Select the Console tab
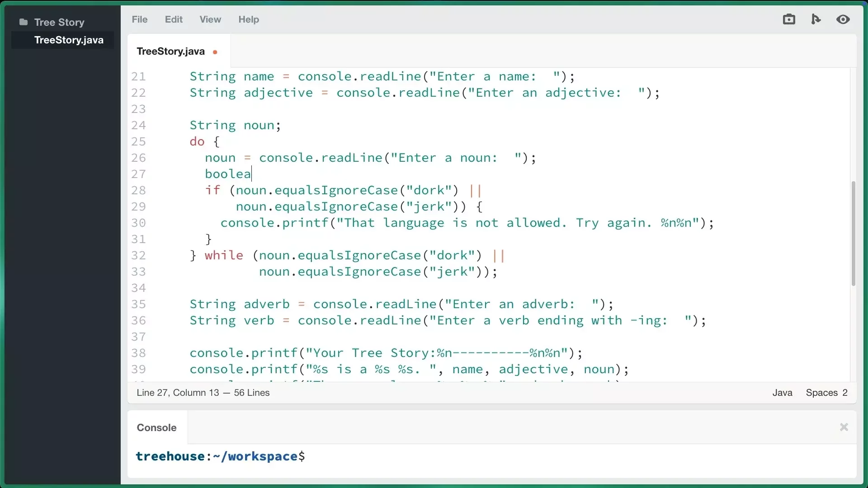The height and width of the screenshot is (488, 868). coord(156,427)
